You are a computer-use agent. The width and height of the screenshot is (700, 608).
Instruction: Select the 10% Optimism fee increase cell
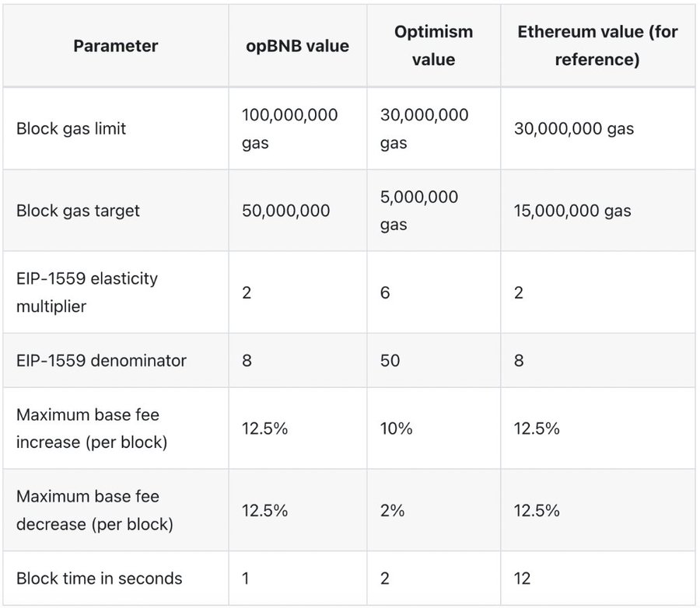396,429
